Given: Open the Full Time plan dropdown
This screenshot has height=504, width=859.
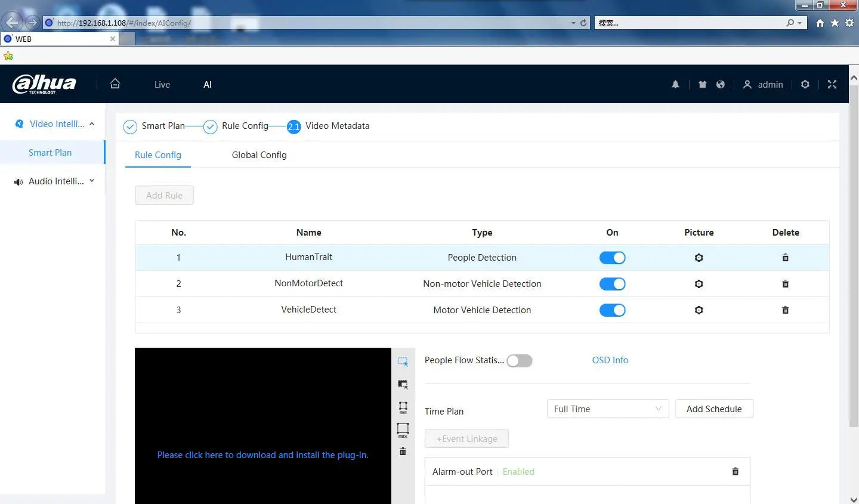Looking at the screenshot, I should pos(607,409).
